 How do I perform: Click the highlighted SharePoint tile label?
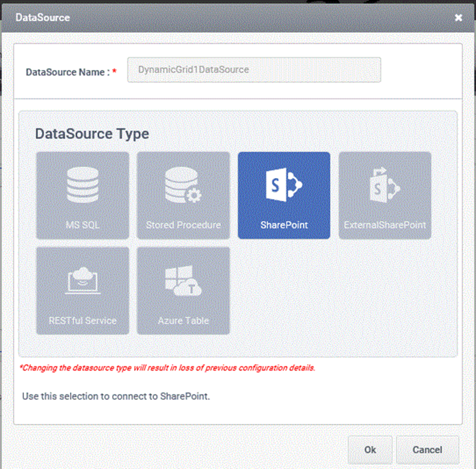[x=284, y=225]
